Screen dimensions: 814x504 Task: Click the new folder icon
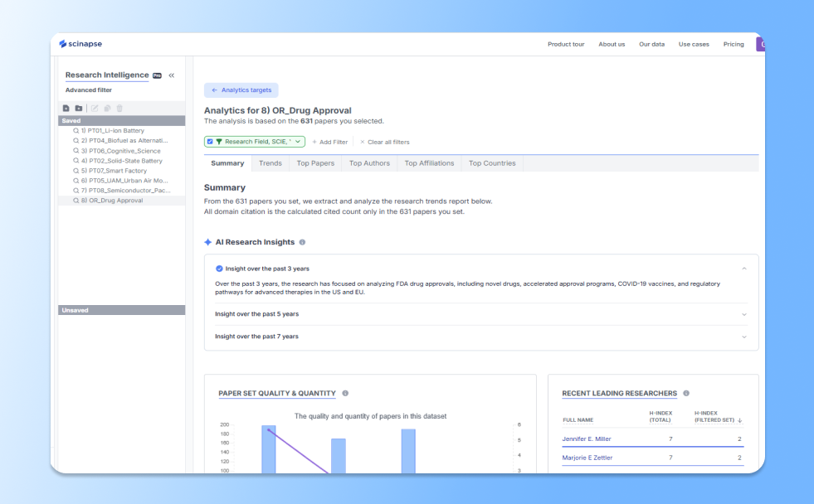pyautogui.click(x=78, y=109)
